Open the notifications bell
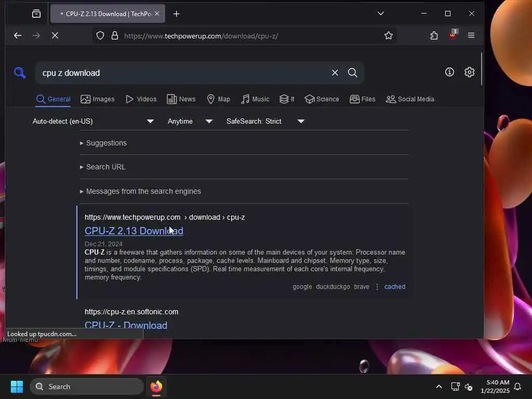 click(518, 387)
